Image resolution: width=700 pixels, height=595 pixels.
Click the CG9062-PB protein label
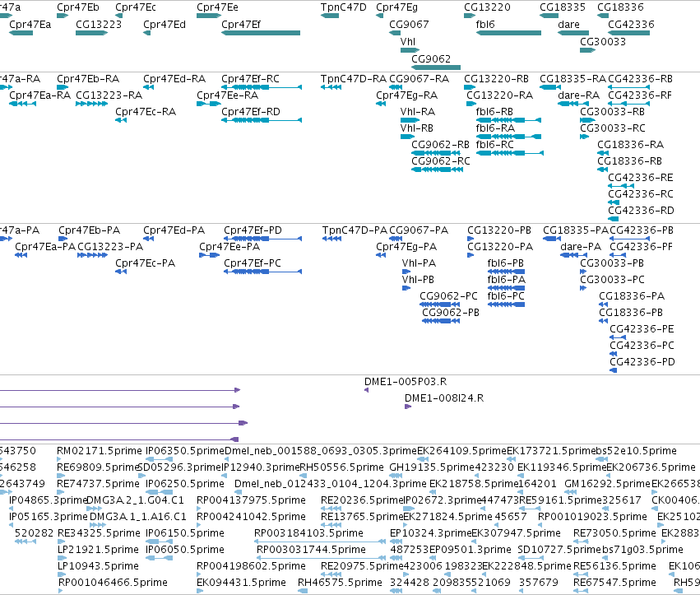pyautogui.click(x=451, y=313)
